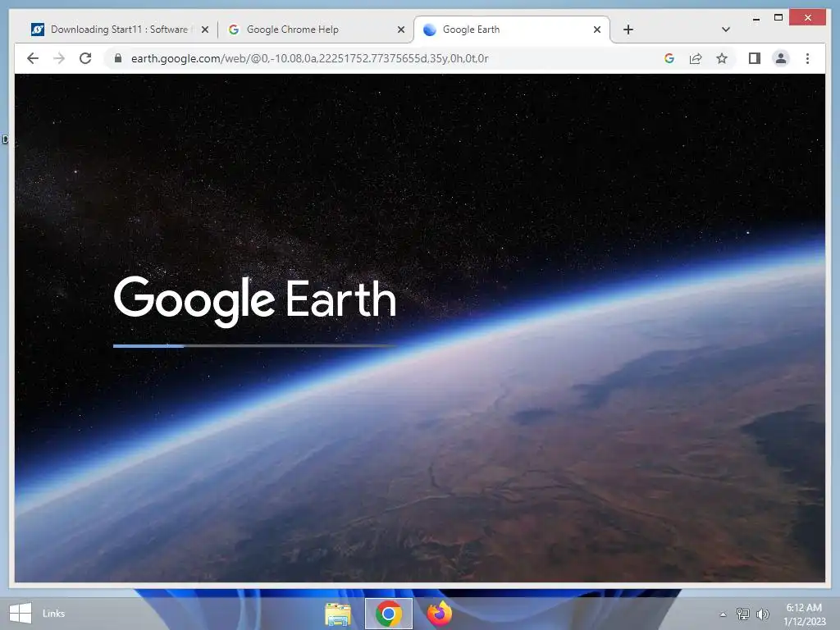Screen dimensions: 840x630
Task: Close the Chrome window
Action: pyautogui.click(x=807, y=18)
